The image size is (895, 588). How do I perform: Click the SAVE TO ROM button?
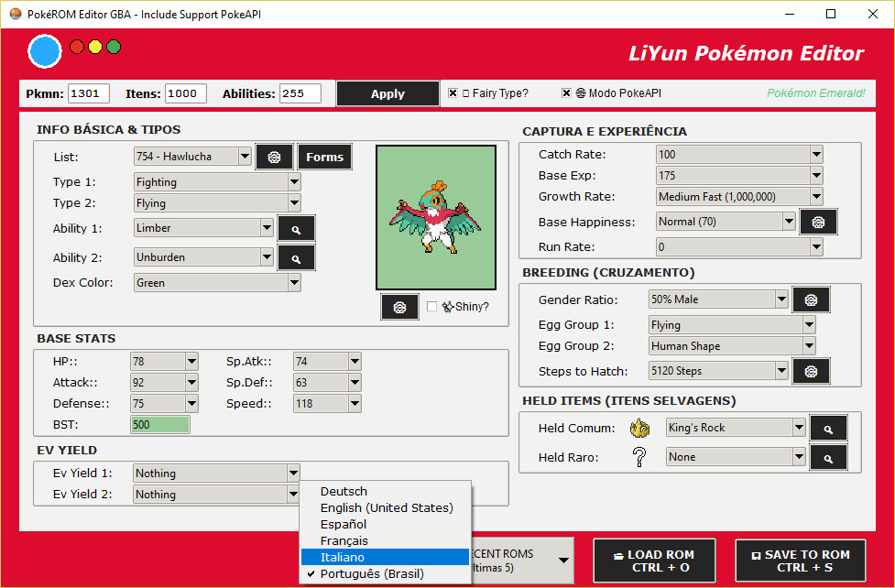point(800,561)
